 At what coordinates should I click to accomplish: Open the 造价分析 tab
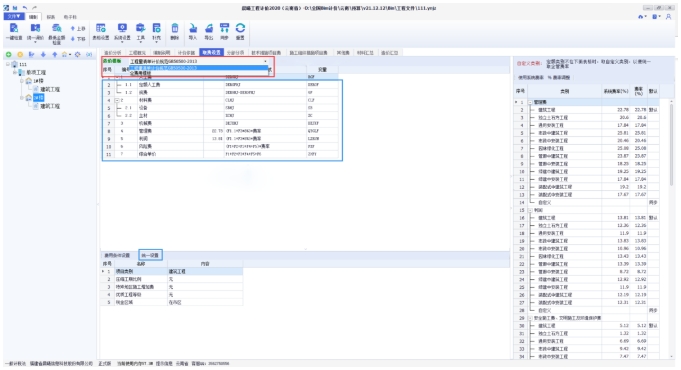click(112, 53)
